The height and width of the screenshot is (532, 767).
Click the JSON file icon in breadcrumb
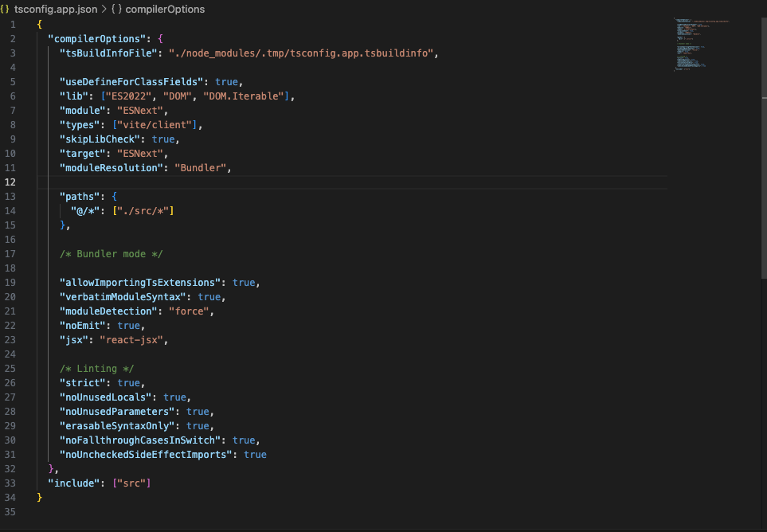point(5,9)
